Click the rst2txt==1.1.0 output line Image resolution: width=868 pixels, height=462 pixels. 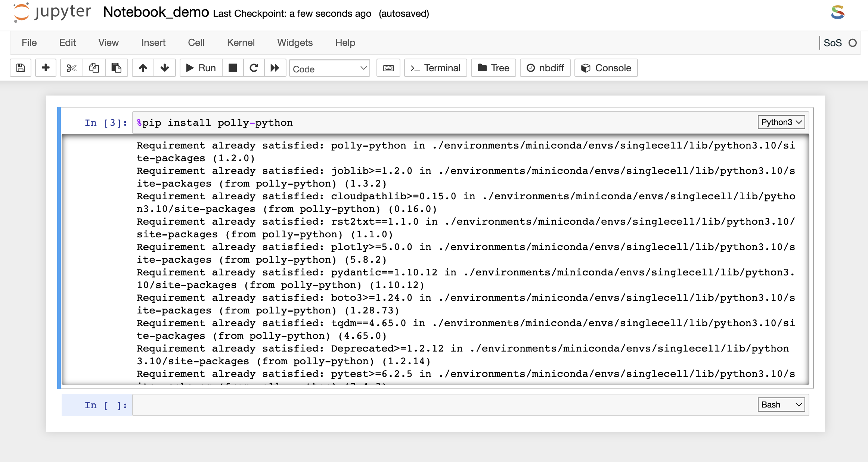click(466, 228)
